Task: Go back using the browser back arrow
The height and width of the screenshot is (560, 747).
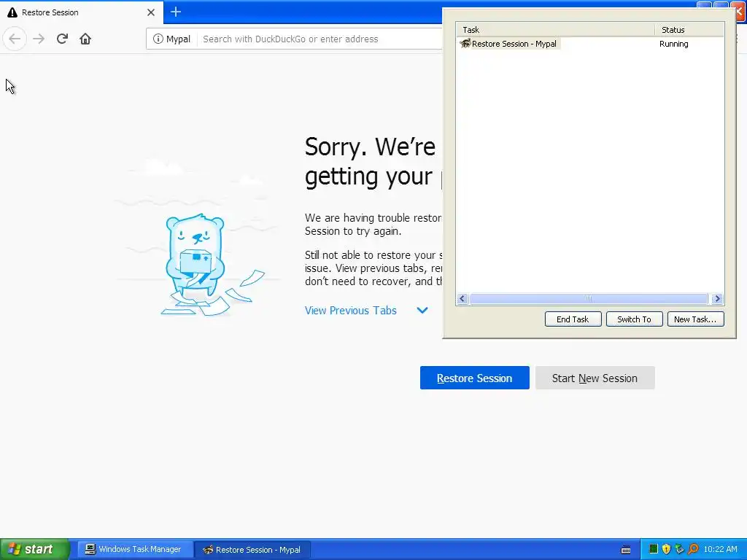Action: (x=15, y=39)
